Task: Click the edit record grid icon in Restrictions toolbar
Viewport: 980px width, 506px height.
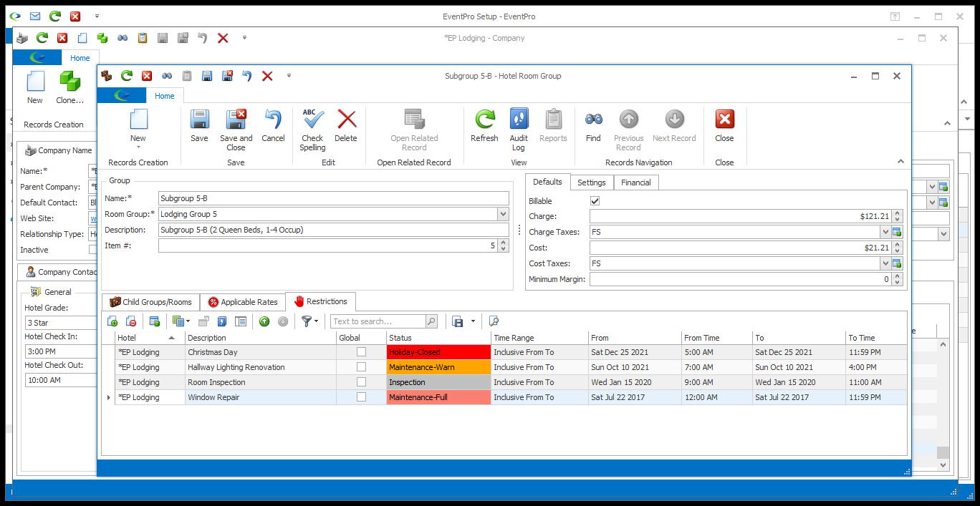Action: coord(154,321)
